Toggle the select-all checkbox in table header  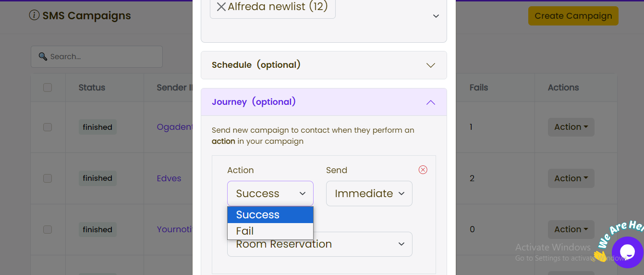pyautogui.click(x=48, y=87)
